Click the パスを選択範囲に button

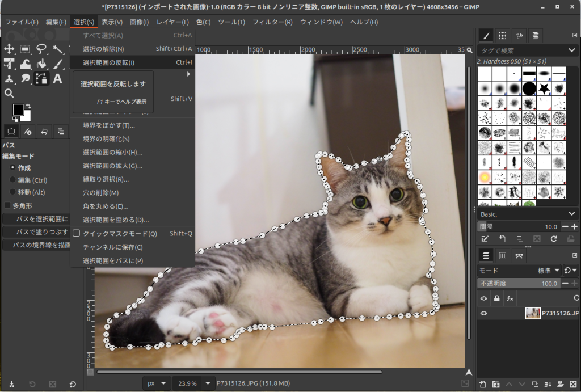(37, 219)
